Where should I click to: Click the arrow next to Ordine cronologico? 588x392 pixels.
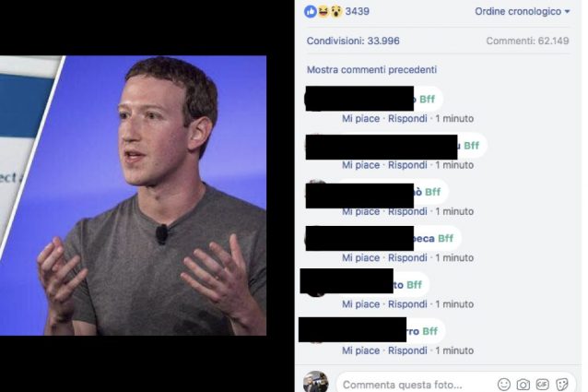[567, 12]
